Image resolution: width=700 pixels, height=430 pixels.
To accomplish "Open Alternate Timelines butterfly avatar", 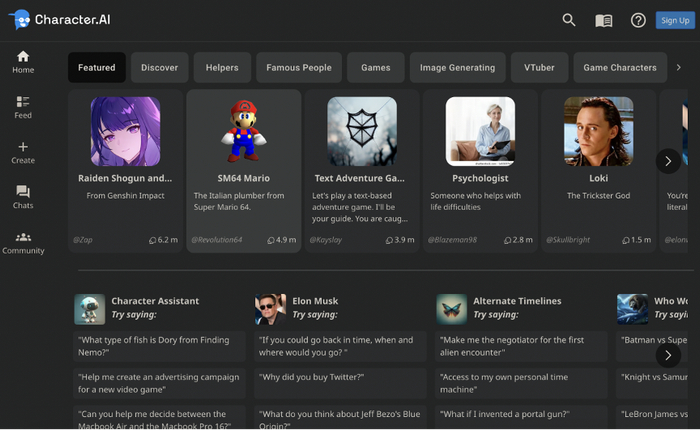I will (x=452, y=309).
